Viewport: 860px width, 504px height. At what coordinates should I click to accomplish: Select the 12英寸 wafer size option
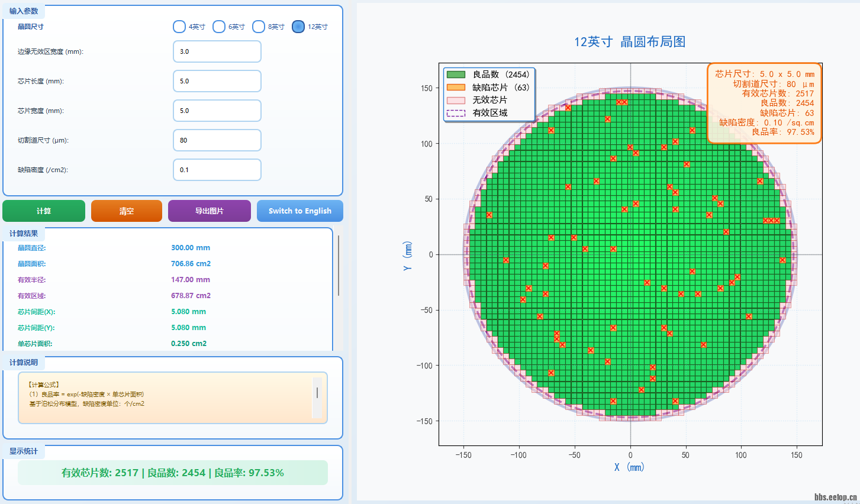pos(298,27)
